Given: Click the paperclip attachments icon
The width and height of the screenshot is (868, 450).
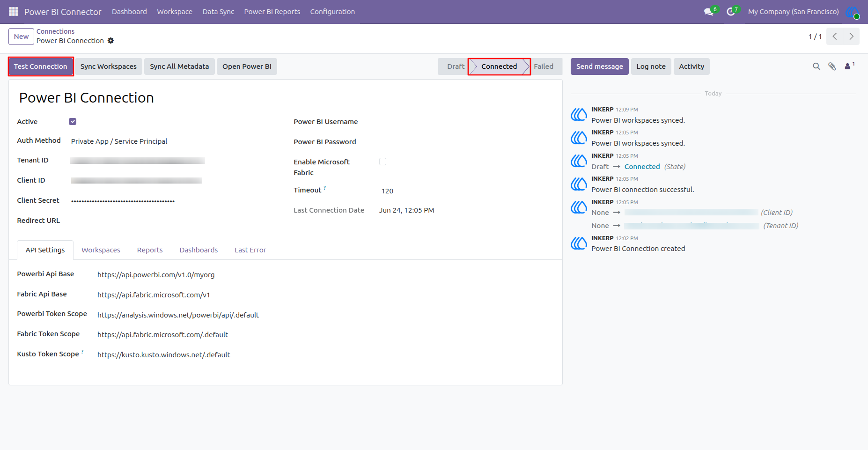Looking at the screenshot, I should point(832,66).
